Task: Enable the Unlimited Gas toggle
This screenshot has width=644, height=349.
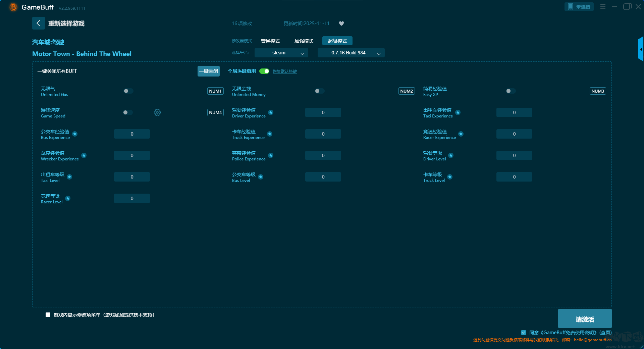Action: 128,91
